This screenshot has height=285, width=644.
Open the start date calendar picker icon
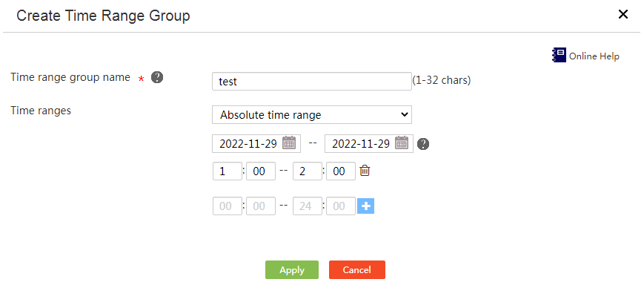pyautogui.click(x=289, y=143)
